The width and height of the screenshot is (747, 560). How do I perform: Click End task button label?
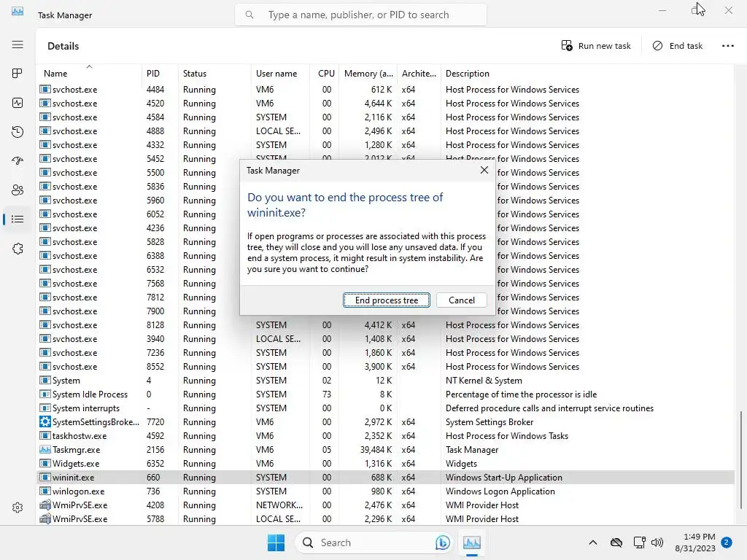tap(686, 46)
